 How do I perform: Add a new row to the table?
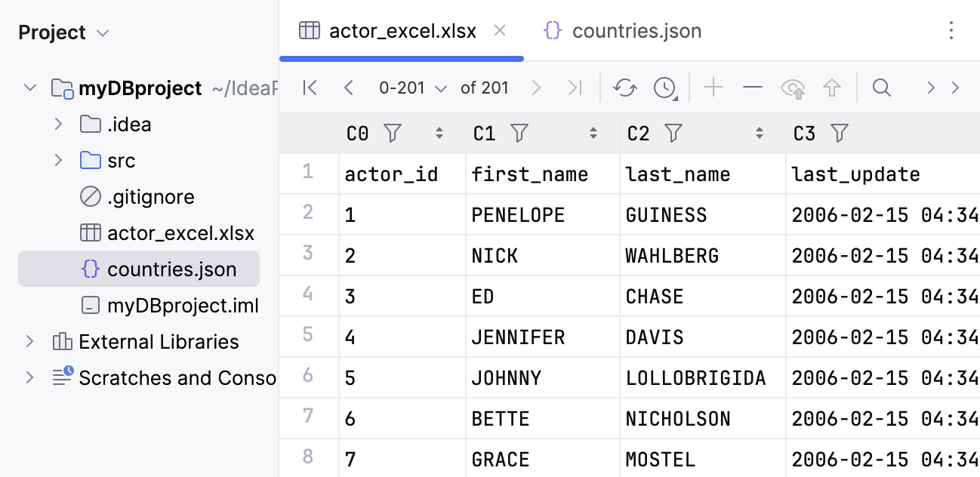[713, 88]
